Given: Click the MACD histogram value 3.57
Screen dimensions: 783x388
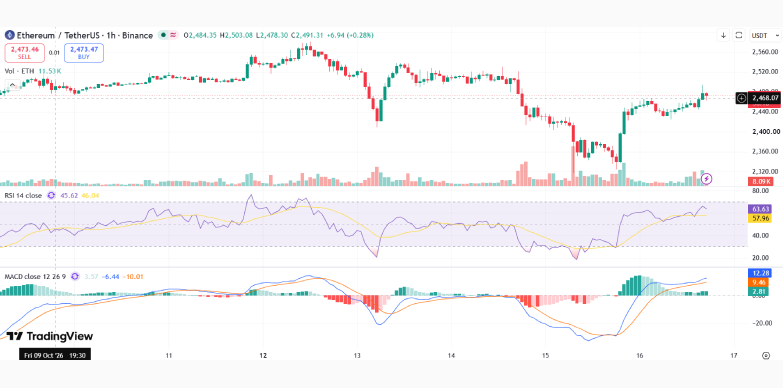Looking at the screenshot, I should 91,276.
